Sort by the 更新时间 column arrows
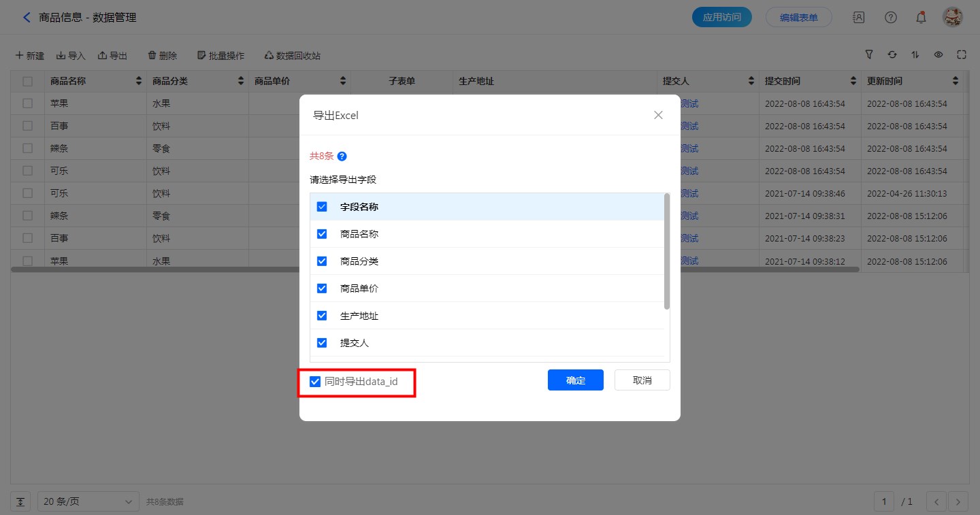This screenshot has width=980, height=515. tap(955, 82)
